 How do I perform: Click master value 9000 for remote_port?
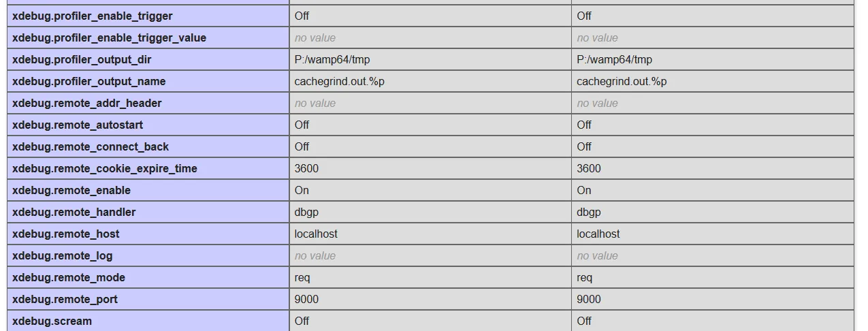tap(588, 299)
